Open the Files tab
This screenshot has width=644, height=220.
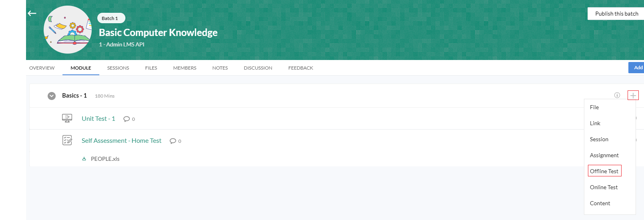[x=151, y=68]
